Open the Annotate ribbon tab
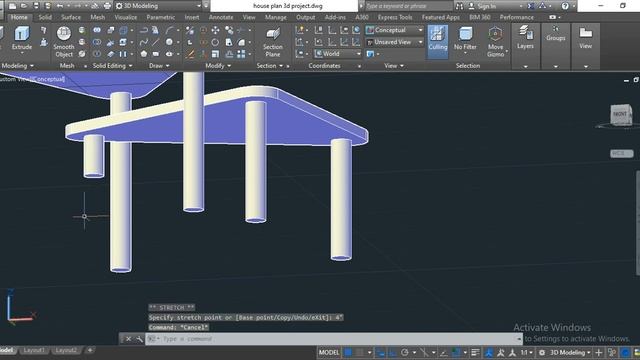 pos(221,17)
